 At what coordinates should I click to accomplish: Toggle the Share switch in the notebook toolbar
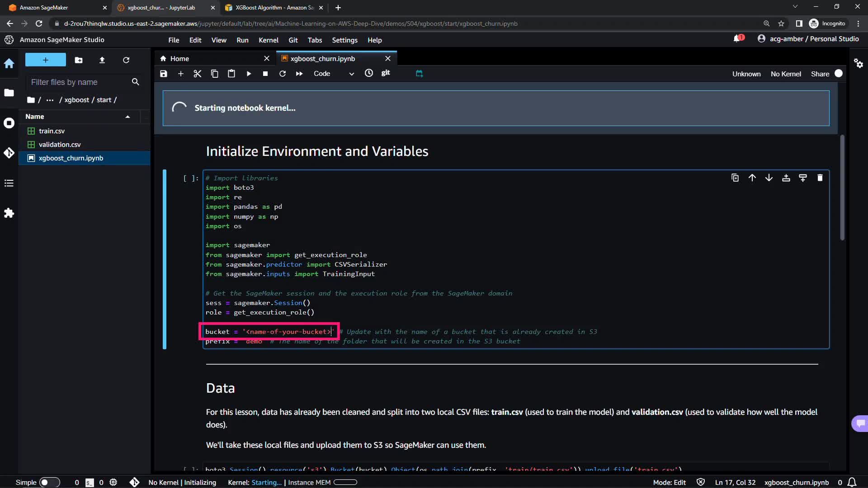pyautogui.click(x=838, y=74)
